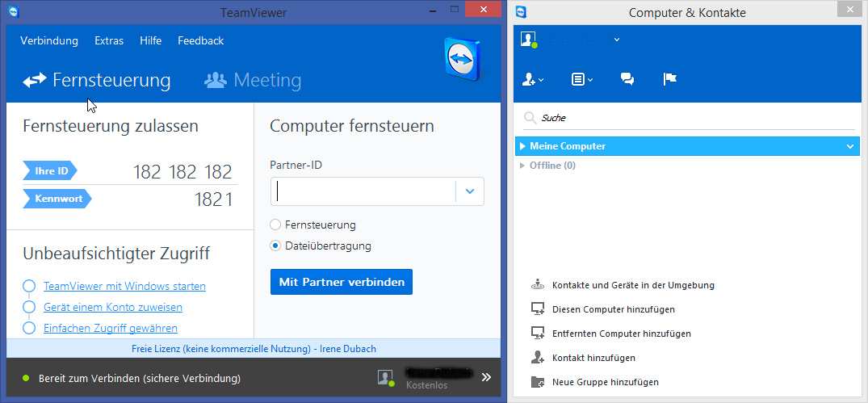The height and width of the screenshot is (403, 868).
Task: Open Meine Computer group options chevron
Action: 850,147
